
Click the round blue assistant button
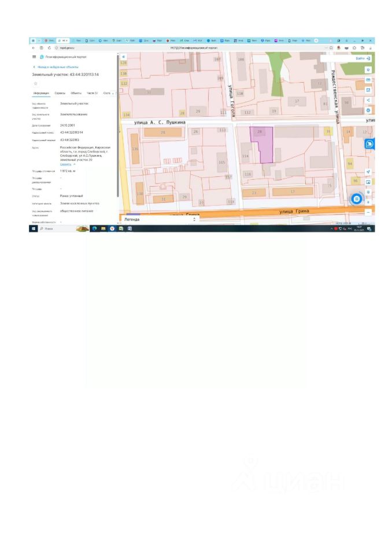(x=357, y=199)
